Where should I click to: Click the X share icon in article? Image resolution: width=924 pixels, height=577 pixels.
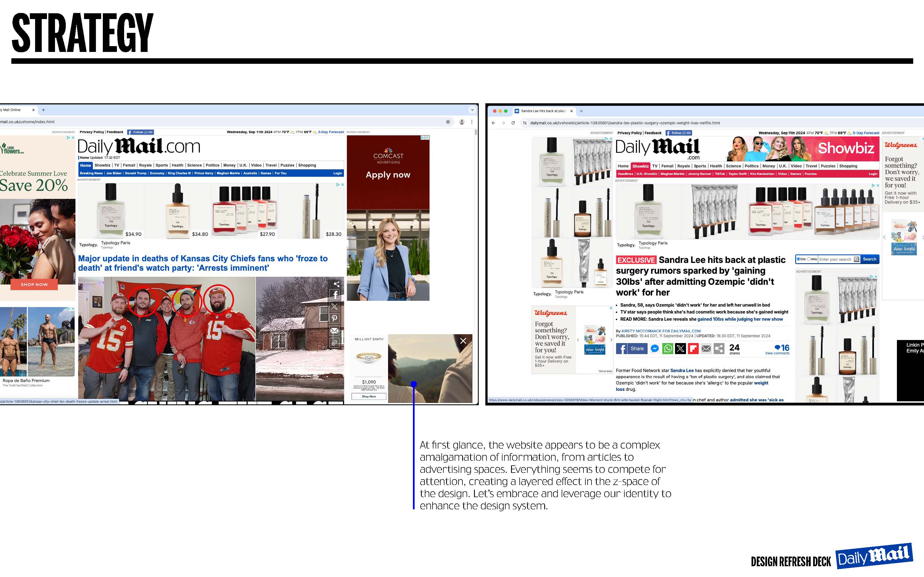pyautogui.click(x=680, y=348)
